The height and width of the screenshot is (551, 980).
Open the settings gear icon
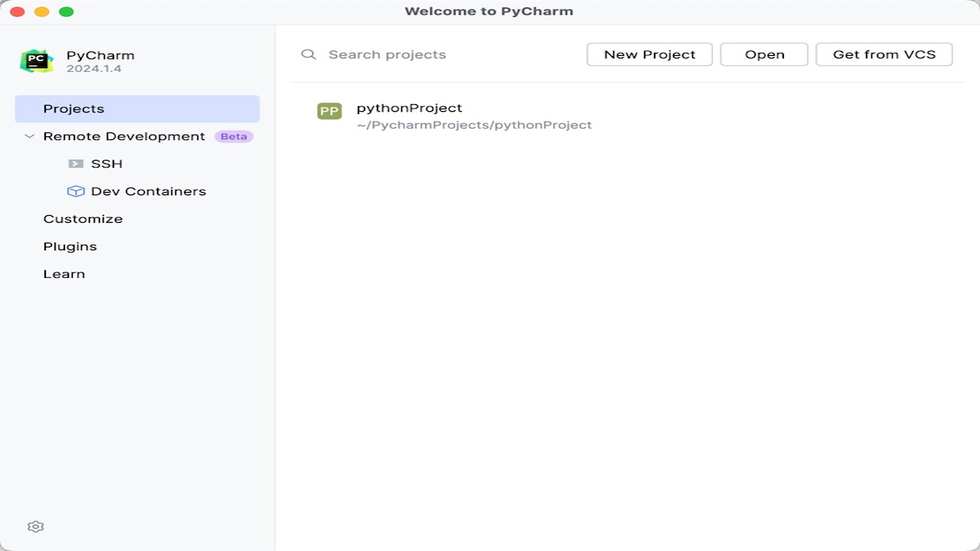coord(35,527)
